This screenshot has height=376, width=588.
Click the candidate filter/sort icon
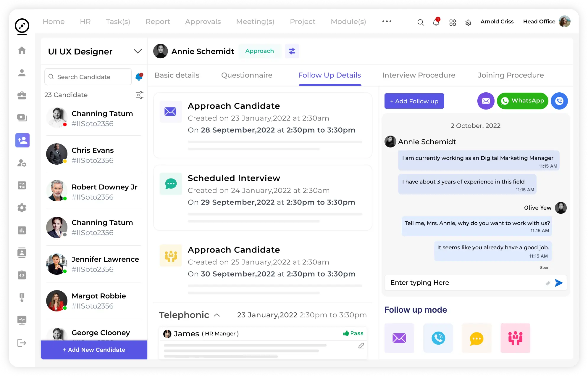tap(140, 95)
